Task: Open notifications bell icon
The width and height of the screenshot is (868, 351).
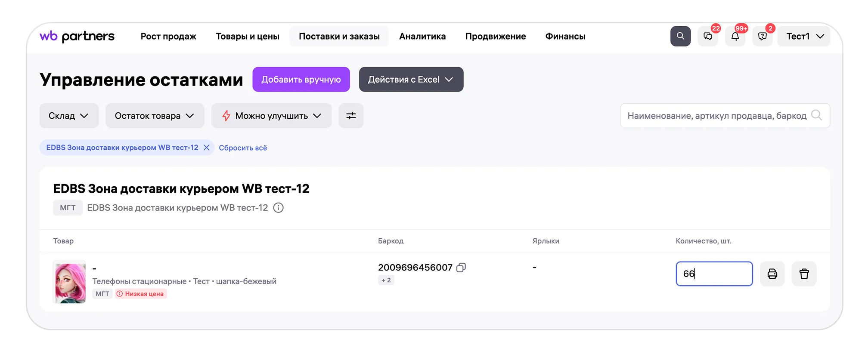Action: (735, 36)
